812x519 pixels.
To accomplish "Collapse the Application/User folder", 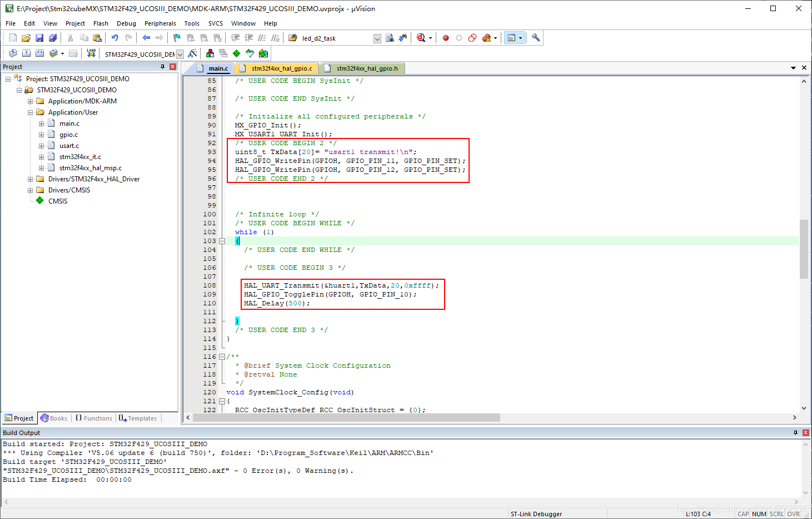I will 31,112.
